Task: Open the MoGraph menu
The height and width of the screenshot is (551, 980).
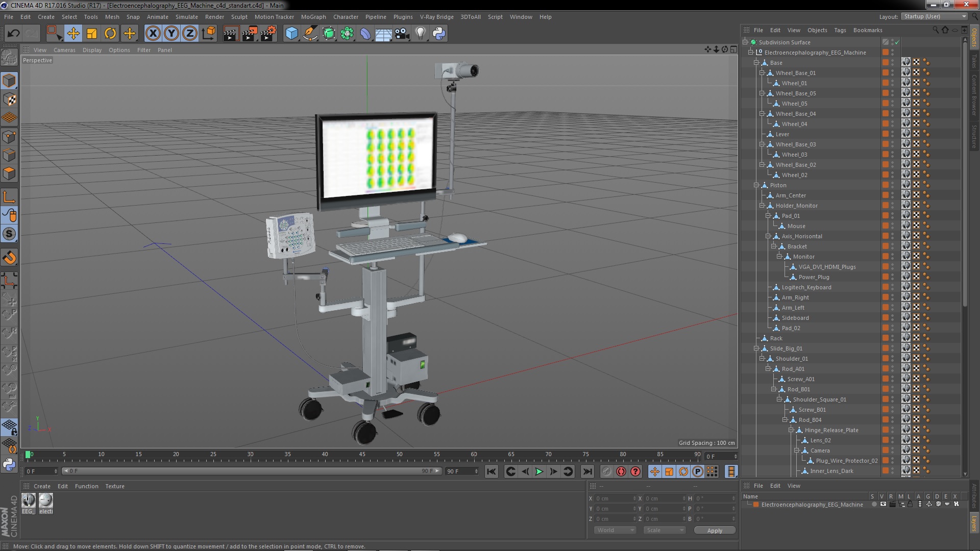Action: click(x=313, y=17)
